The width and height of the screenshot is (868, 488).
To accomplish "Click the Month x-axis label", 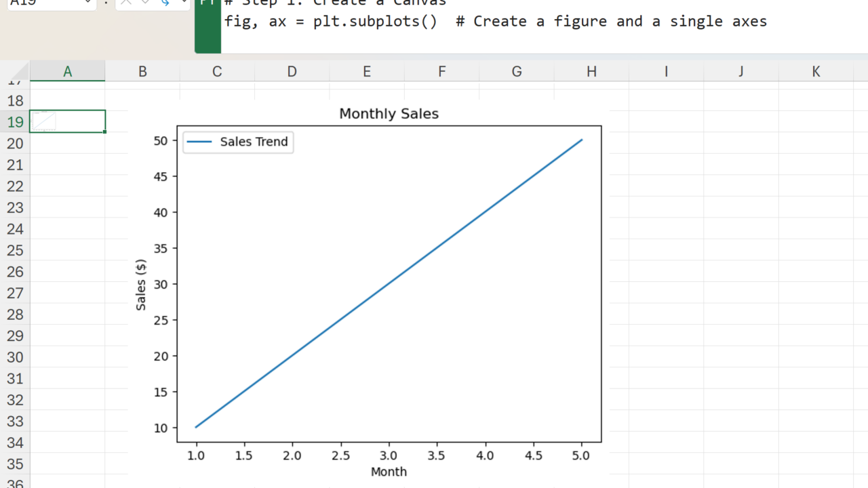I will (x=389, y=472).
